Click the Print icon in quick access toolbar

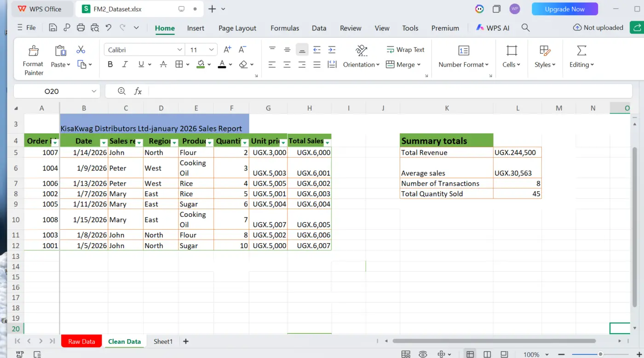pos(81,28)
